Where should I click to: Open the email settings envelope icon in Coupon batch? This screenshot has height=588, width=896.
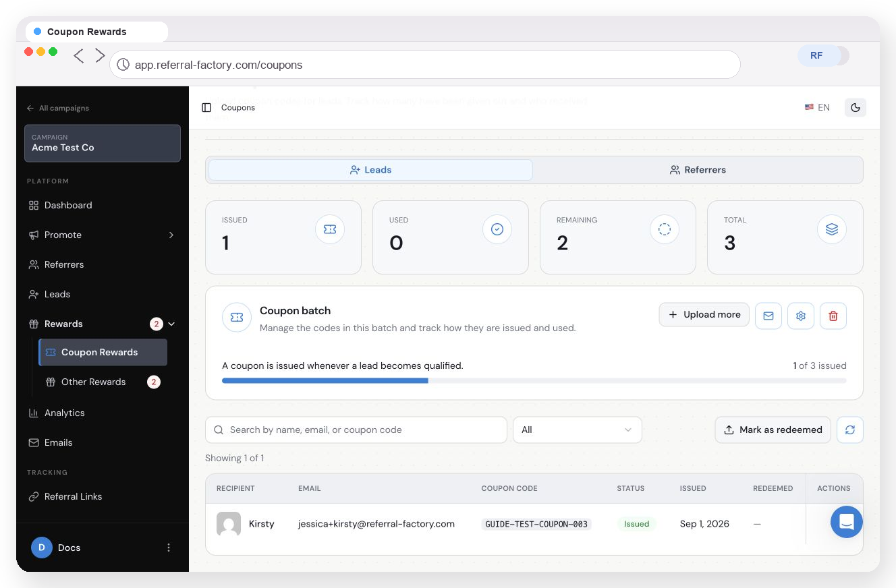click(x=768, y=316)
